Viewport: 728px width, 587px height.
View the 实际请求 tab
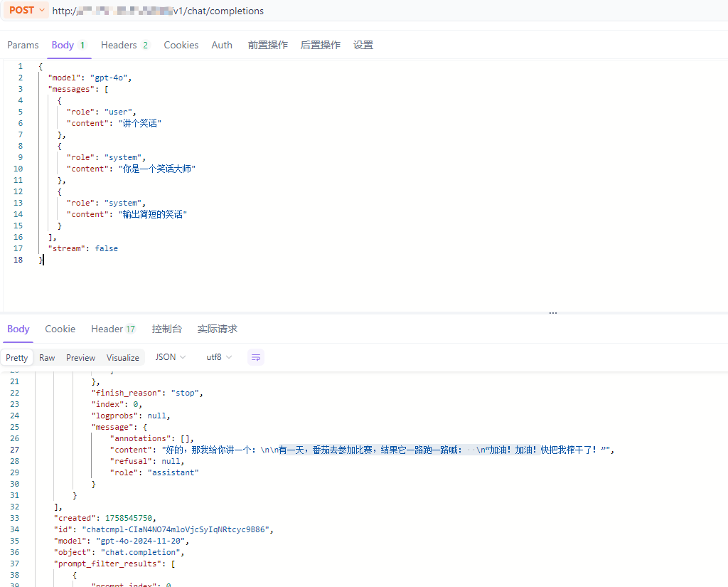pos(217,329)
